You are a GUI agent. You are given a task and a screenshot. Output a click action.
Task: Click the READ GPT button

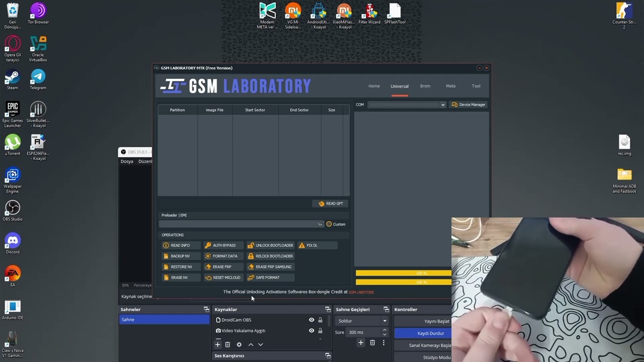click(331, 204)
